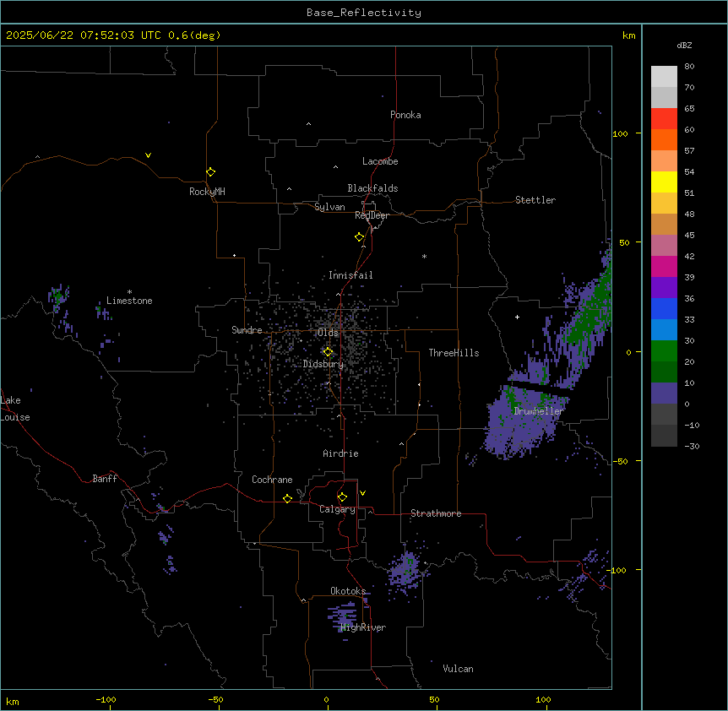Viewport: 728px width, 711px height.
Task: Click the Vulcan town label
Action: pyautogui.click(x=458, y=669)
